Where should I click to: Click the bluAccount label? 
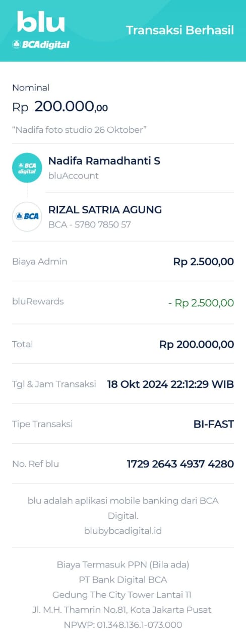point(74,176)
